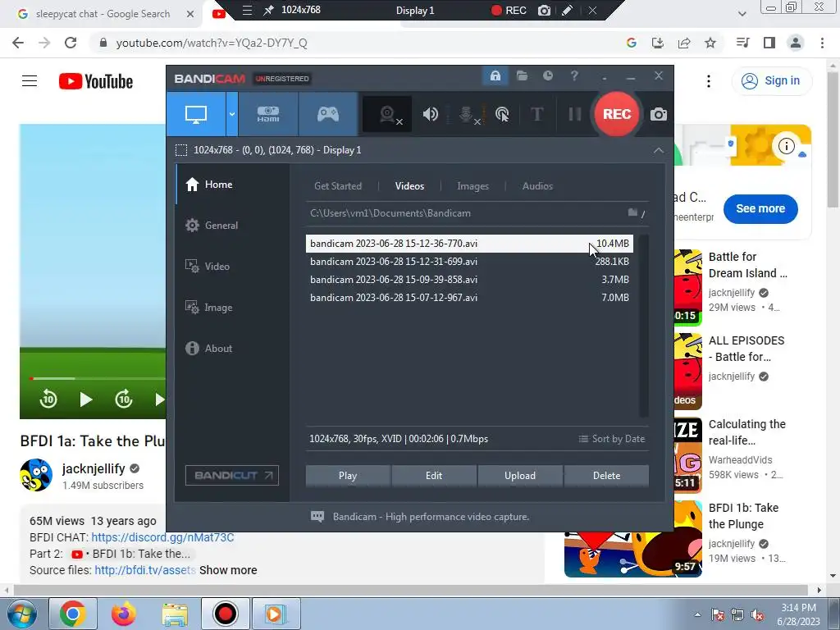Play the YouTube video

[x=85, y=399]
